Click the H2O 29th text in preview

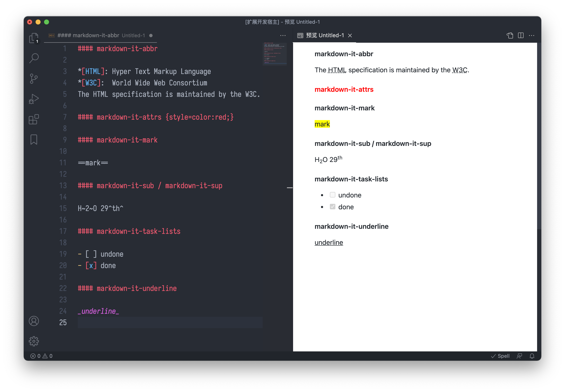(328, 159)
